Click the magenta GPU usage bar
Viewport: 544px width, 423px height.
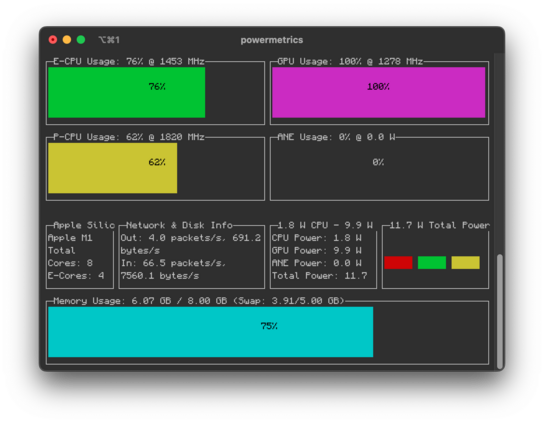click(x=379, y=92)
